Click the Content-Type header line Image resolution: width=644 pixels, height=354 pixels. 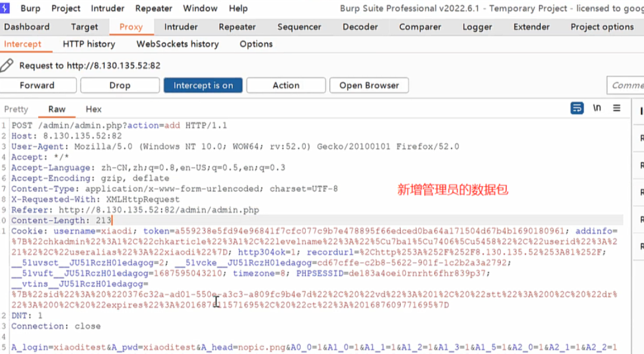tap(175, 189)
